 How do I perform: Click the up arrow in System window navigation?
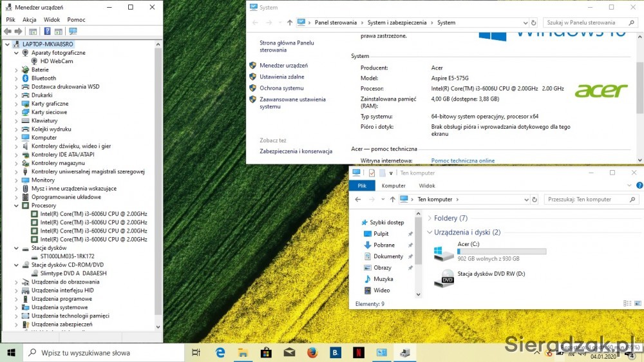290,23
